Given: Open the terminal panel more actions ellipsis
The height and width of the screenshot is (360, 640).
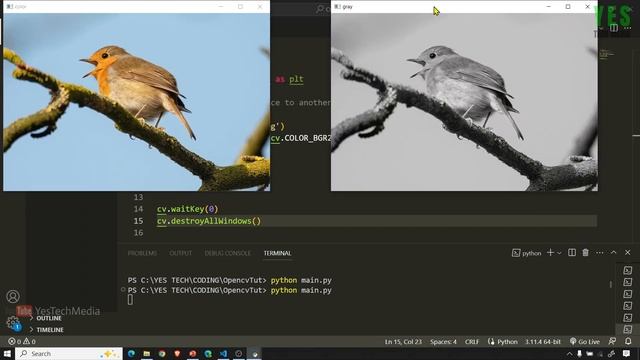Looking at the screenshot, I should pyautogui.click(x=600, y=253).
